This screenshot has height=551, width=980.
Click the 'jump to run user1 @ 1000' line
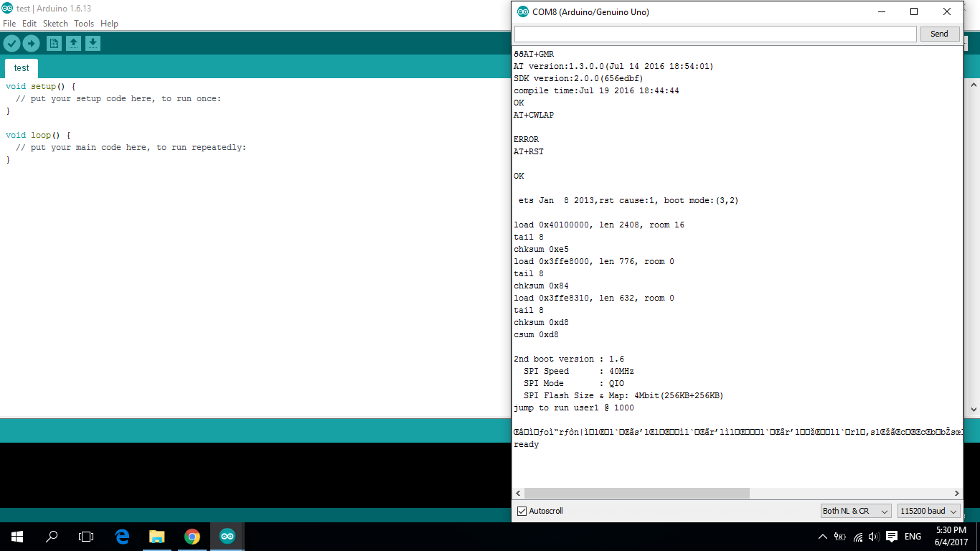click(574, 408)
